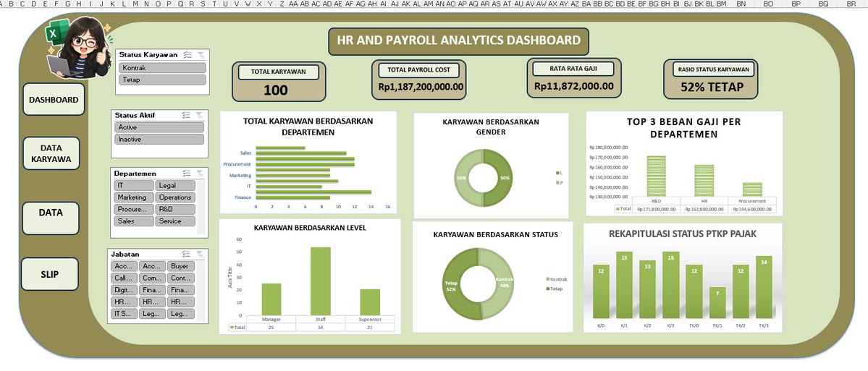The width and height of the screenshot is (868, 371).
Task: Select the Procurement bar in salary chart
Action: (752, 189)
